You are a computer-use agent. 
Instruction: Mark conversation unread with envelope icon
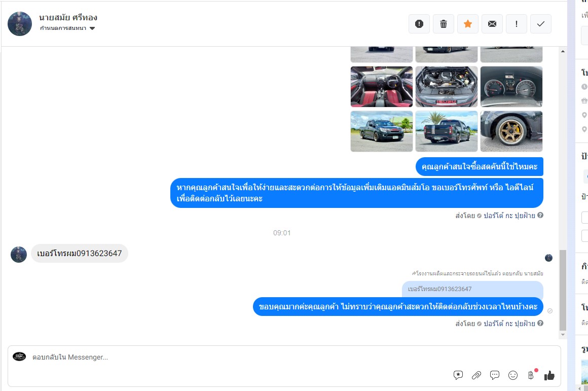coord(492,24)
